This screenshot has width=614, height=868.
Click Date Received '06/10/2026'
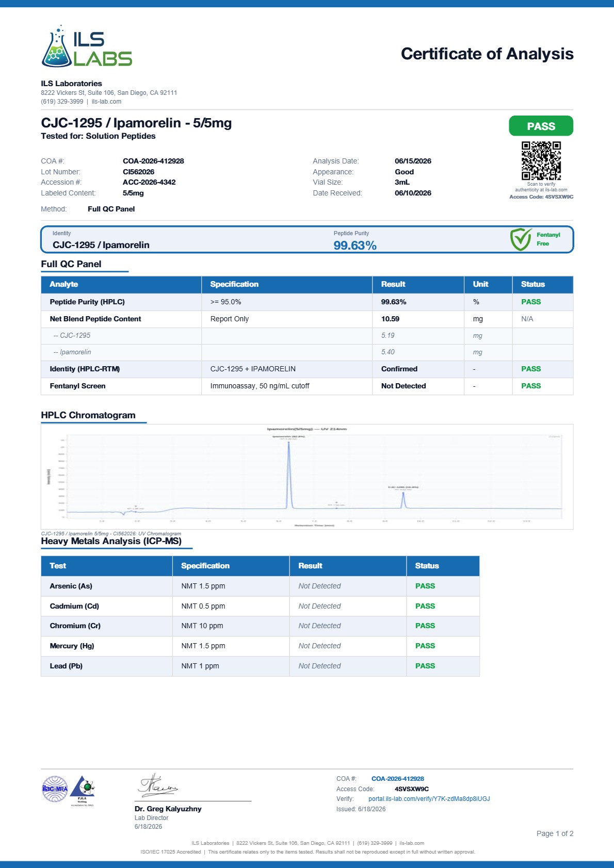coord(413,193)
